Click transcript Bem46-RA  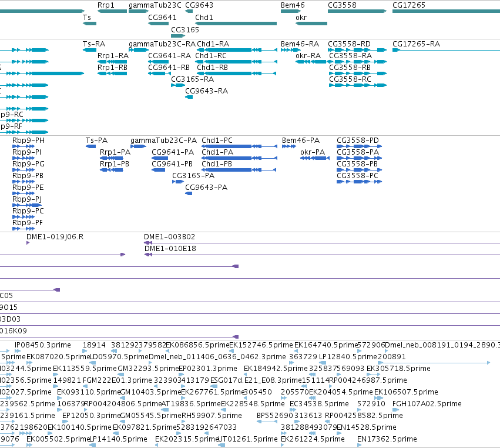(291, 50)
